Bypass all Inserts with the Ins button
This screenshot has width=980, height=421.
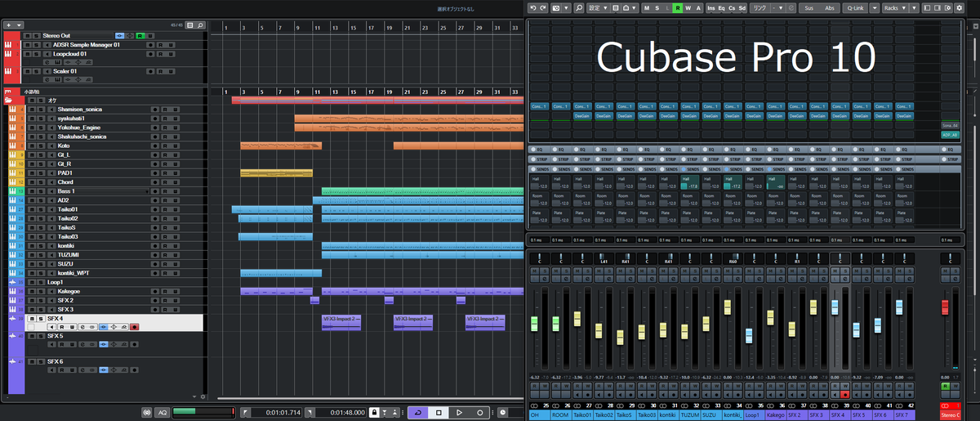pos(711,7)
